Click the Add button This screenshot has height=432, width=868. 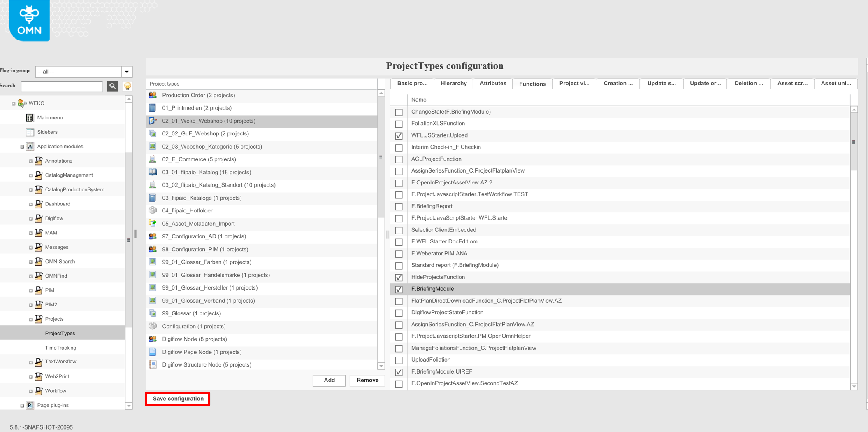[x=329, y=380]
